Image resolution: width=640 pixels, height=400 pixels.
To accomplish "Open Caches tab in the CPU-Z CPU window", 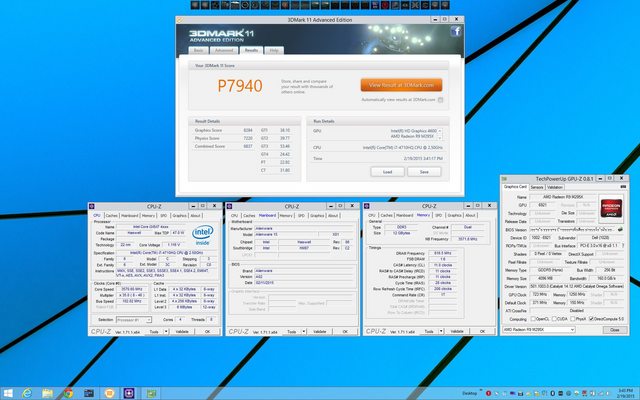I will (x=111, y=216).
